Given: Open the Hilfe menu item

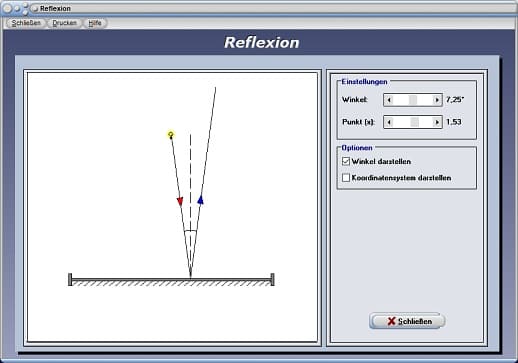Looking at the screenshot, I should point(95,23).
